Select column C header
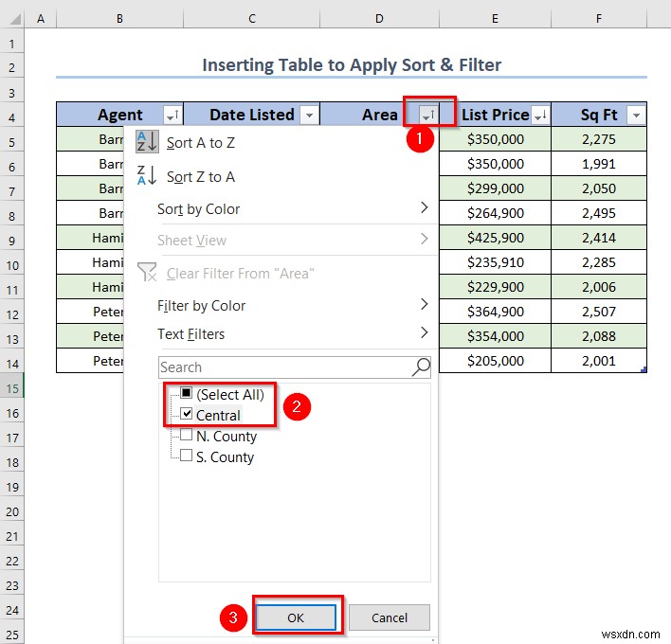This screenshot has height=644, width=671. pos(252,19)
